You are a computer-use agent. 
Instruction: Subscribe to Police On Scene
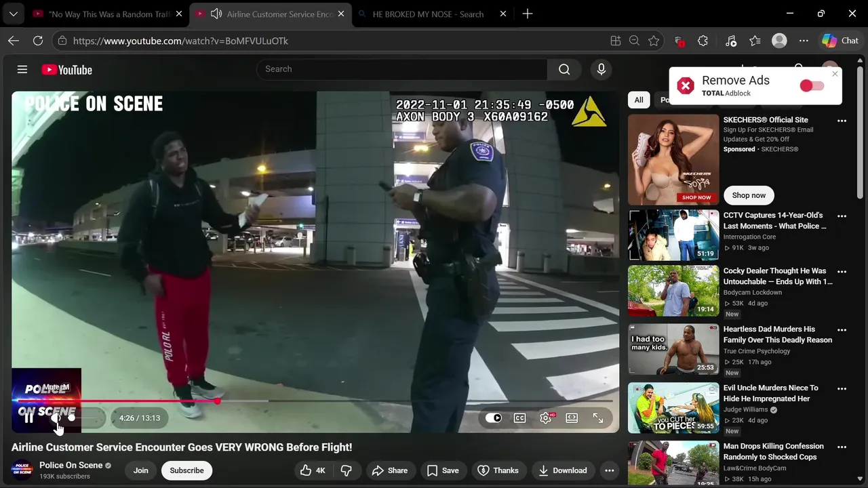tap(186, 470)
